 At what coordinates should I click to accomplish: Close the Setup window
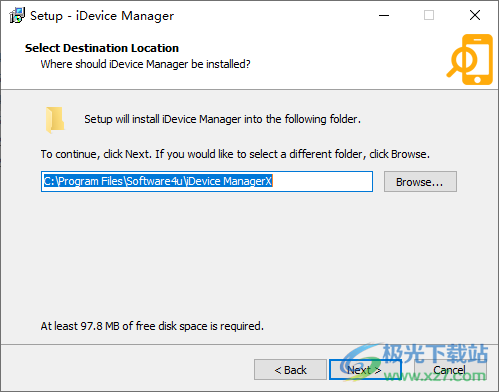(475, 15)
